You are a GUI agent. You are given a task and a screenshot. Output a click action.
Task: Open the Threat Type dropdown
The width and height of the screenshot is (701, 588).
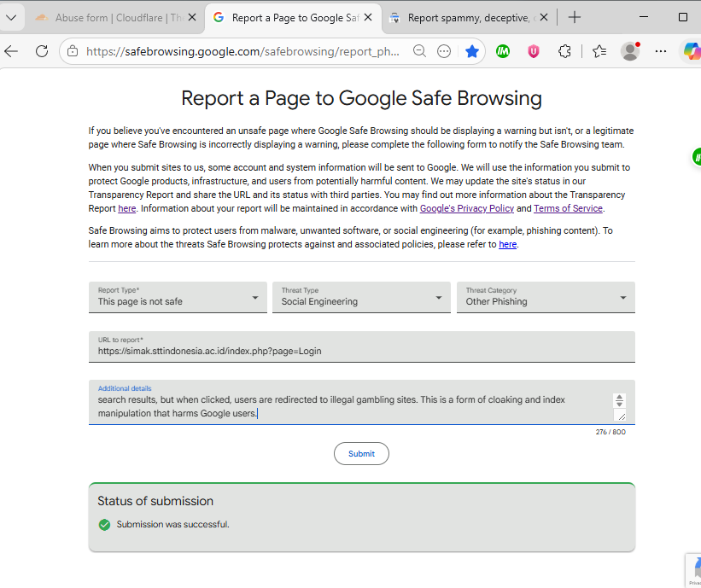[361, 297]
